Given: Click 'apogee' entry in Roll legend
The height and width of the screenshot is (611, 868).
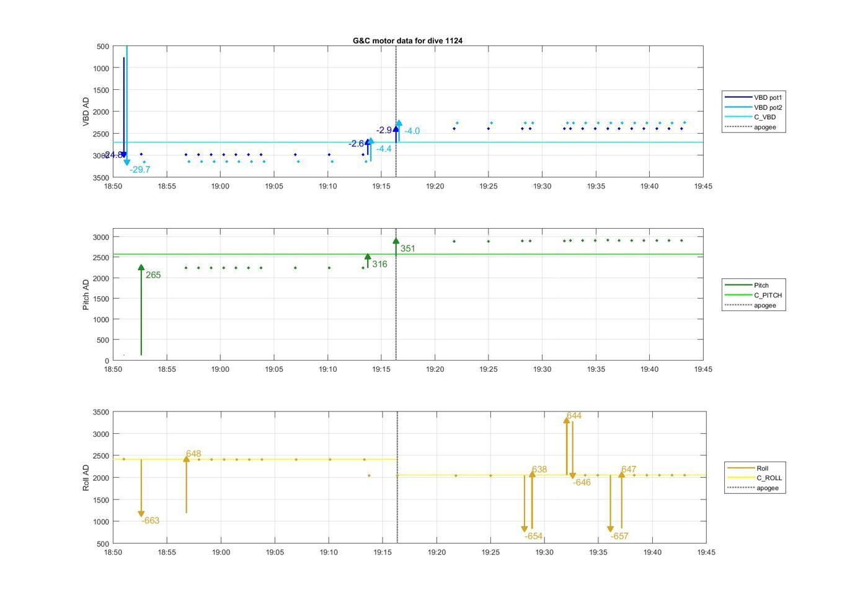Looking at the screenshot, I should [x=753, y=488].
